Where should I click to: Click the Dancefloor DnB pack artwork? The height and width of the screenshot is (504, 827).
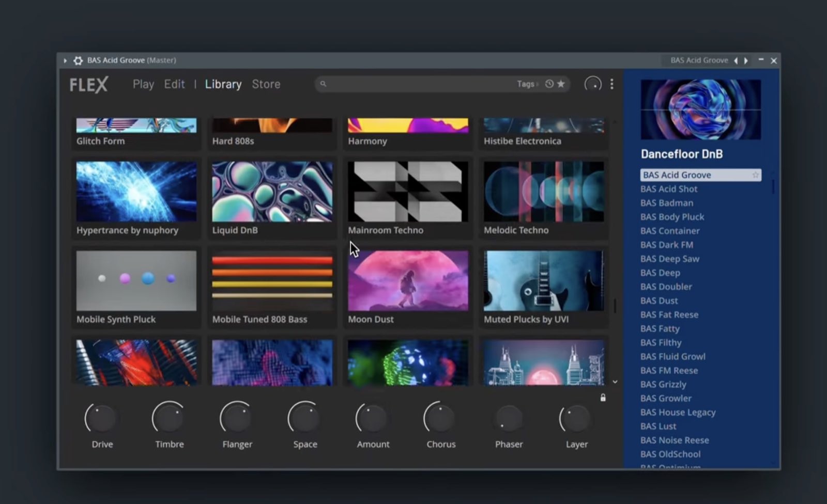click(701, 109)
